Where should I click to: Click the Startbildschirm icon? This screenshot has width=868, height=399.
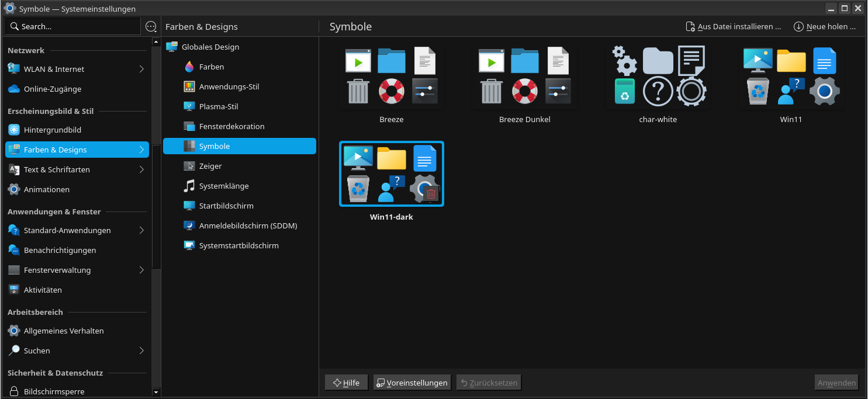tap(189, 206)
